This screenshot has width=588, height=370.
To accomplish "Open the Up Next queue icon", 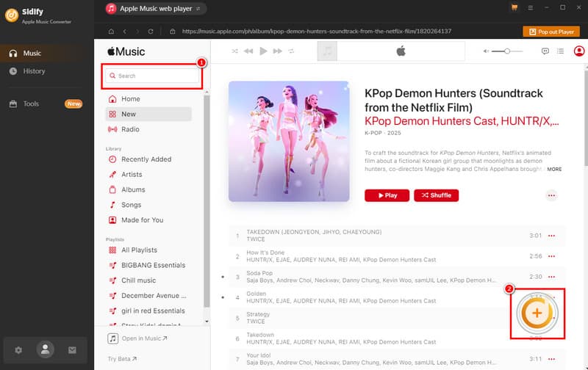I will [560, 51].
